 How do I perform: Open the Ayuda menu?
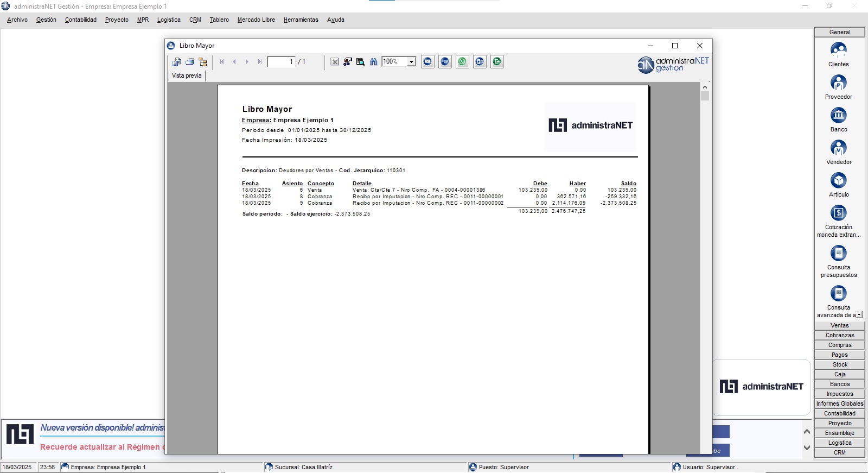coord(336,20)
